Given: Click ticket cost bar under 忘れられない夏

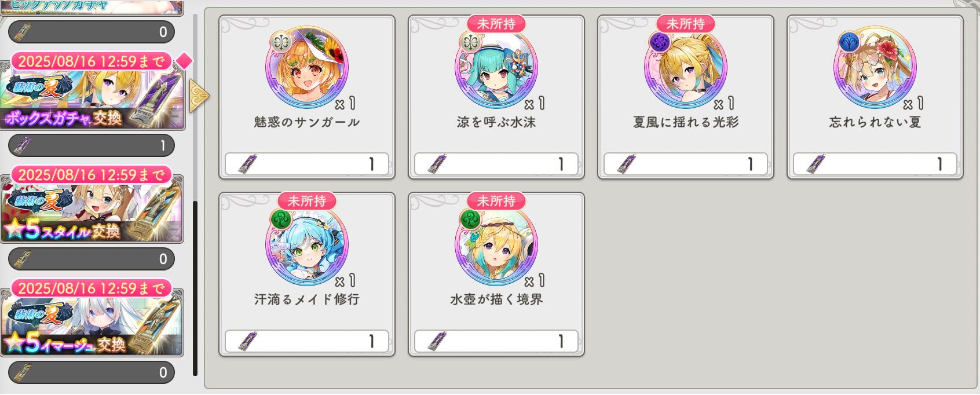Looking at the screenshot, I should coord(875,164).
